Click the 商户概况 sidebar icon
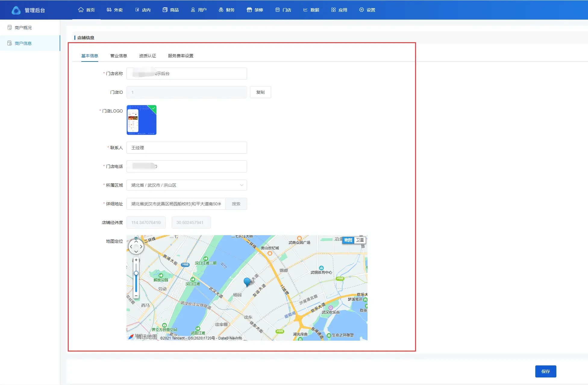 coord(10,27)
